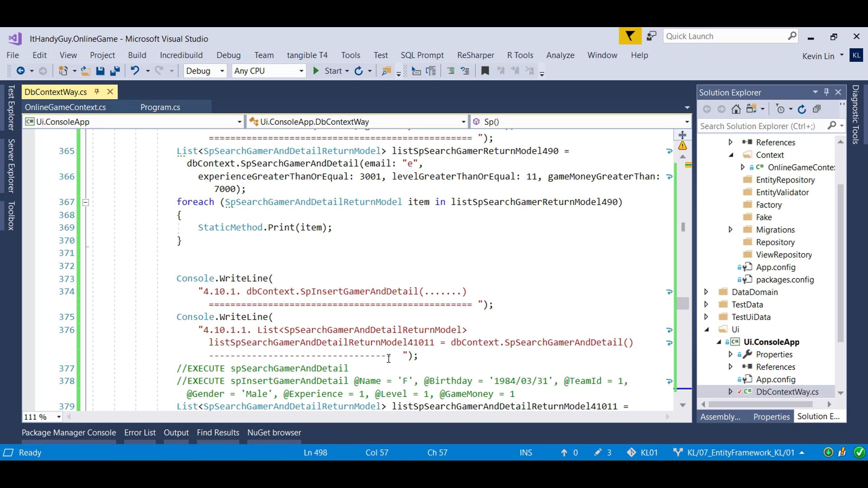Open the notifications filter flag icon

(630, 36)
